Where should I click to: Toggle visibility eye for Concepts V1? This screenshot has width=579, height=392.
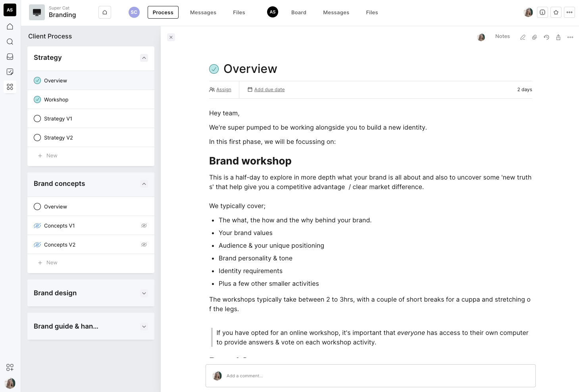(144, 226)
